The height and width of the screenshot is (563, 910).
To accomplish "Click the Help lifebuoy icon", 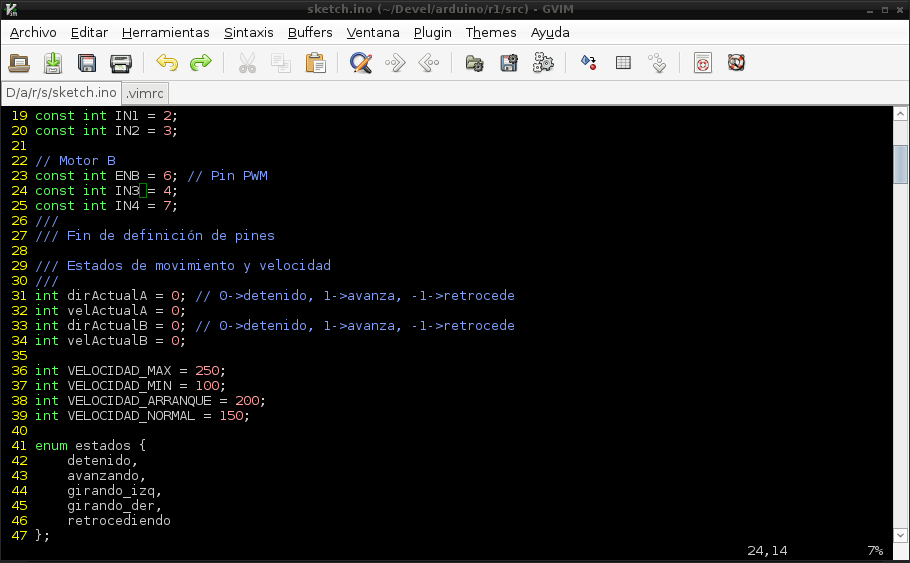I will click(737, 63).
